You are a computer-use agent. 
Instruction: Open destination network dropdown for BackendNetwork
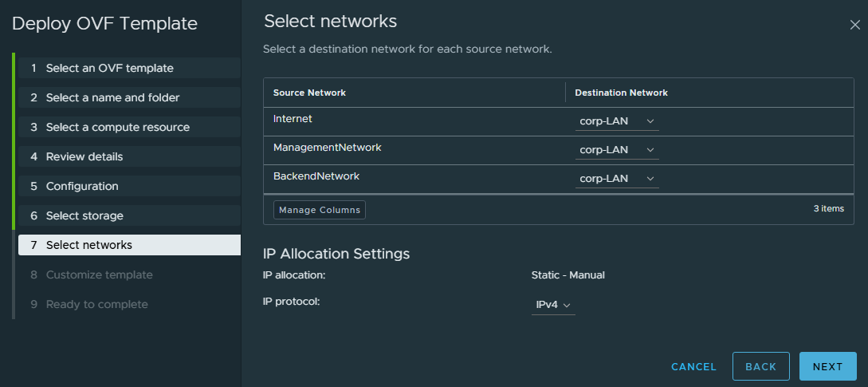(616, 179)
